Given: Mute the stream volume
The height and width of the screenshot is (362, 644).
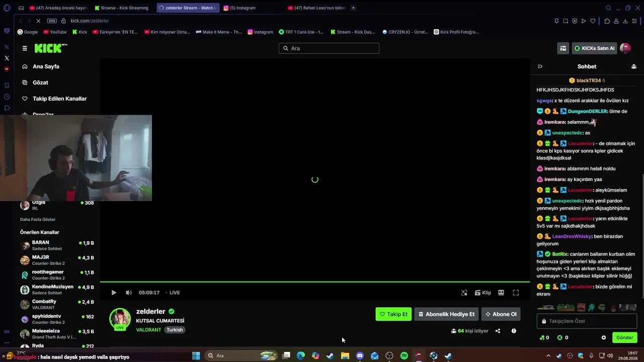Looking at the screenshot, I should coord(129,293).
